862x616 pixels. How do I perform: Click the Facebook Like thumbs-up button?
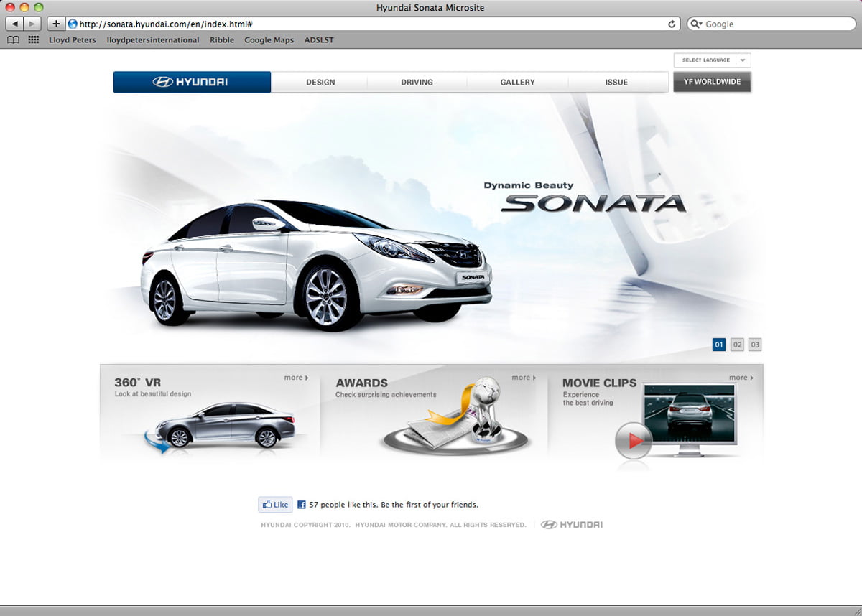275,505
